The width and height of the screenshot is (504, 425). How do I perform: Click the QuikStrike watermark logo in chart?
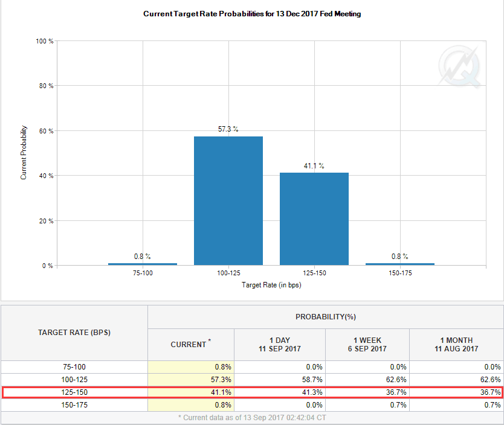click(459, 65)
